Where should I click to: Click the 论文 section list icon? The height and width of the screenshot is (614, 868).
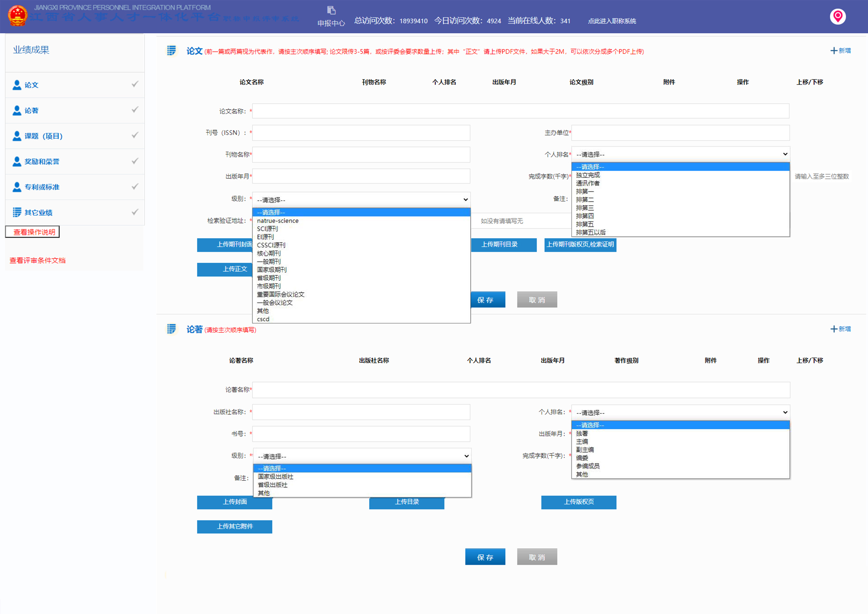(172, 51)
